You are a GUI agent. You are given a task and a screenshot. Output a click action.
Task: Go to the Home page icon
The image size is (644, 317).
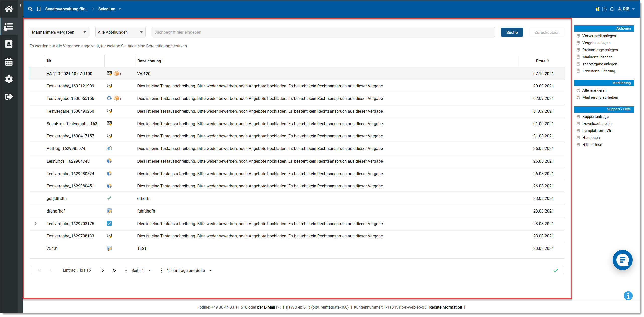pos(9,9)
